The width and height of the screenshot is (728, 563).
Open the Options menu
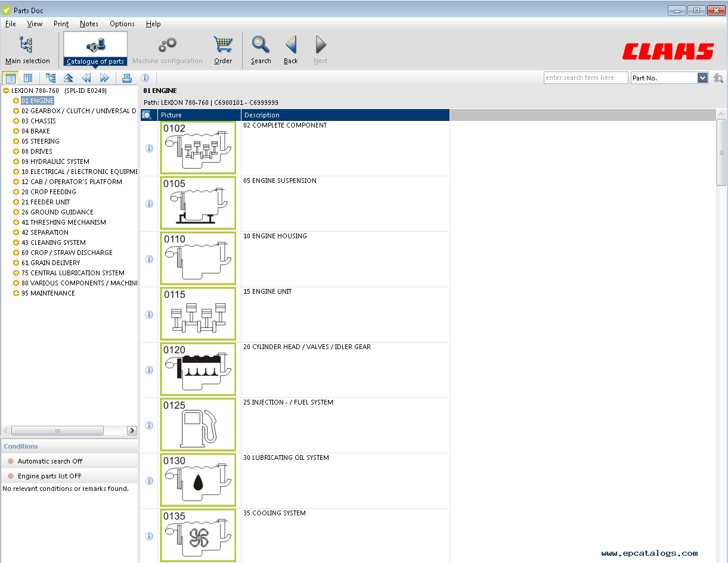click(x=122, y=24)
